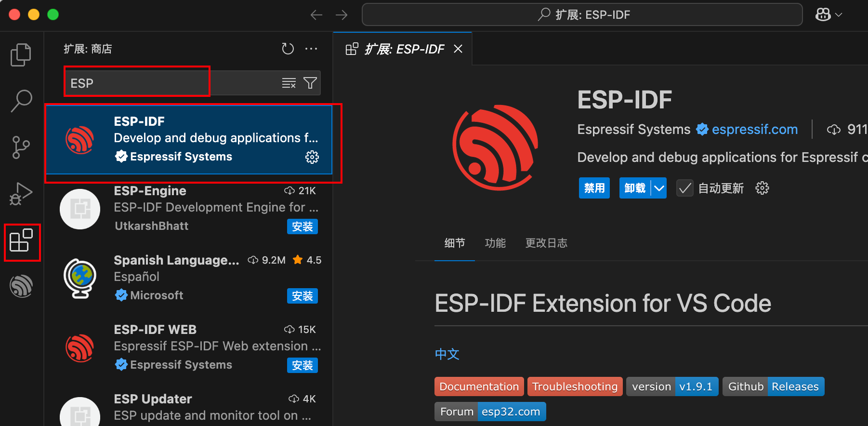The height and width of the screenshot is (426, 868).
Task: Open the extensions filter icon
Action: pos(310,83)
